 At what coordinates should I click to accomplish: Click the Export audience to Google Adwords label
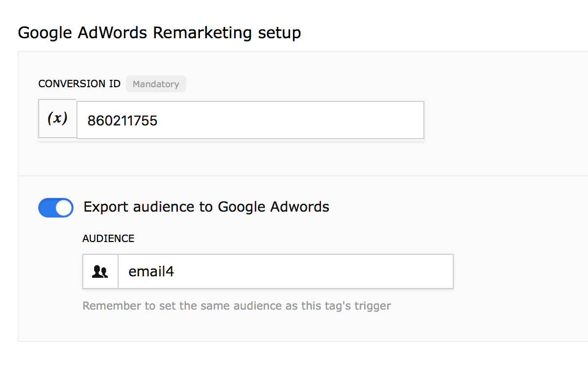point(206,207)
